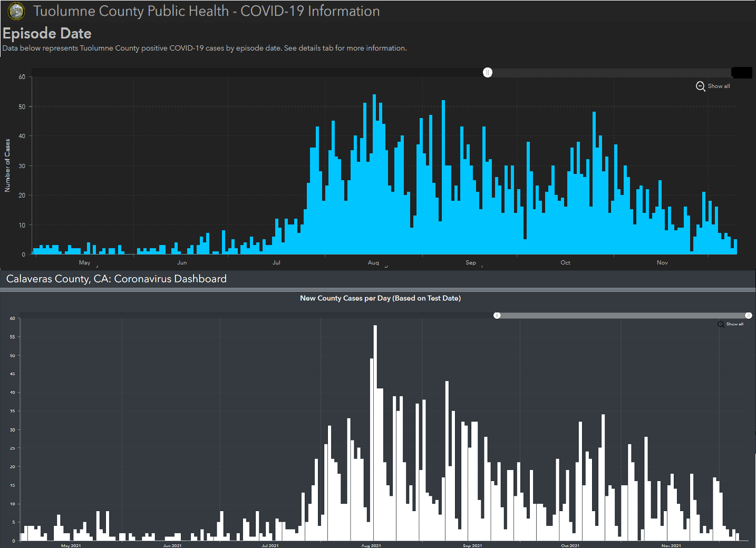This screenshot has width=756, height=548.
Task: Click the 'Jun 2021' label on the Calaveras chart
Action: 172,545
